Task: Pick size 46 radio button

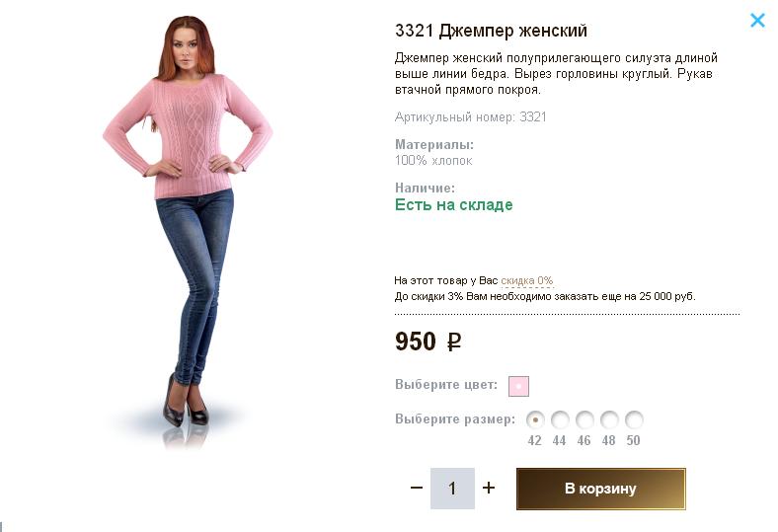Action: (584, 419)
